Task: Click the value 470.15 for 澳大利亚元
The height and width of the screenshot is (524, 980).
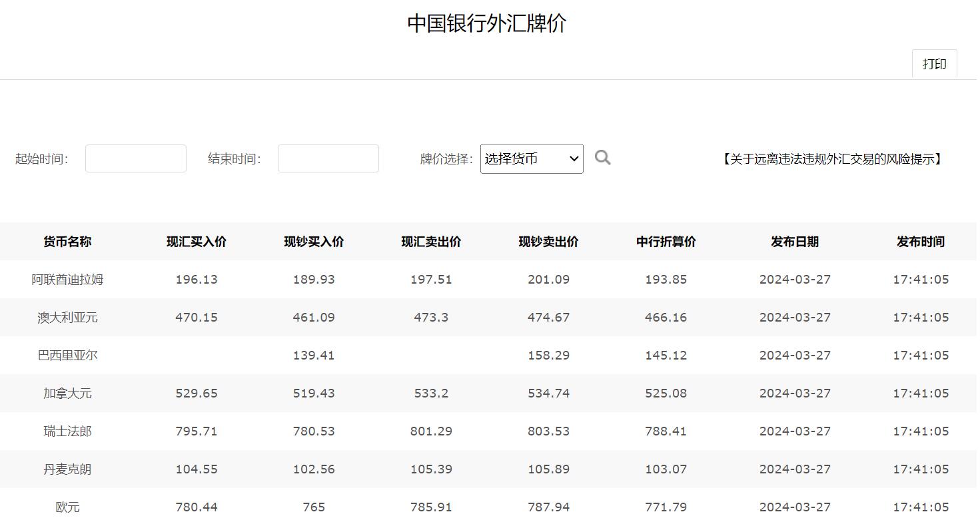Action: pos(197,318)
